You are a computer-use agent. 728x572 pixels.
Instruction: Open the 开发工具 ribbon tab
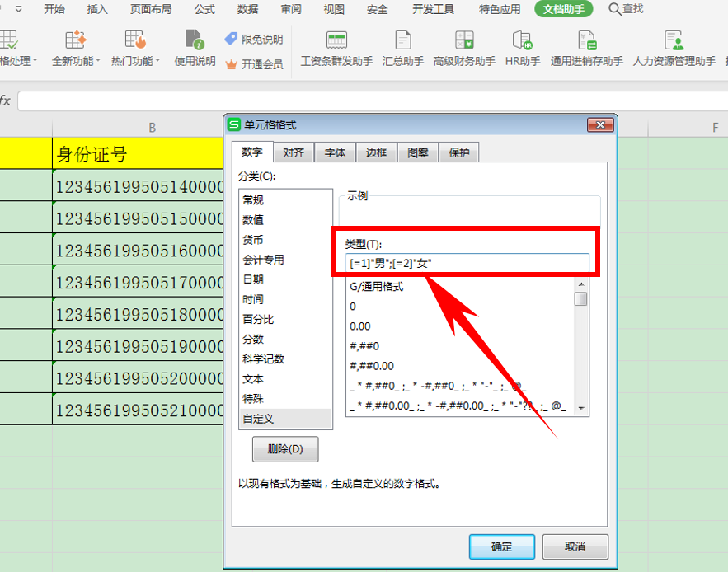pyautogui.click(x=434, y=9)
